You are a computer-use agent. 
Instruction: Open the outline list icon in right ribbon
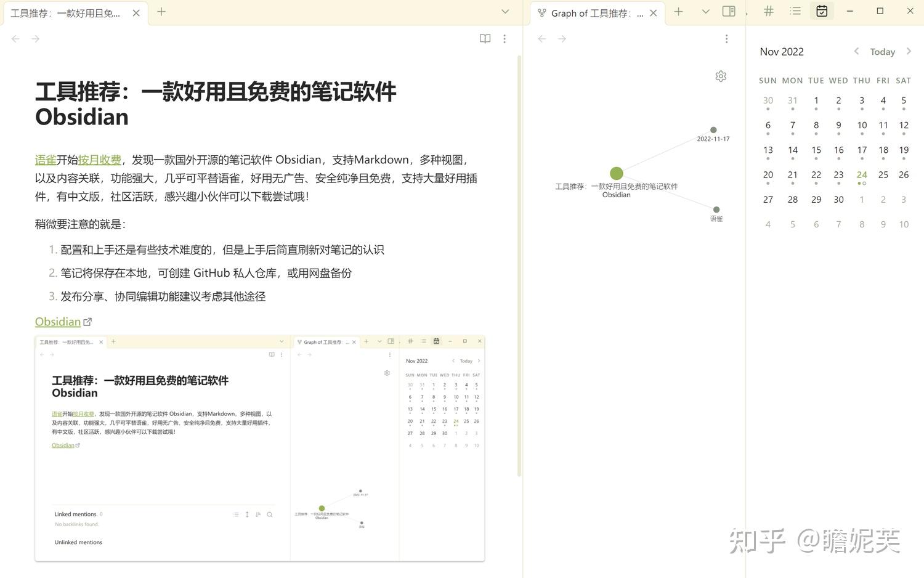(x=795, y=10)
